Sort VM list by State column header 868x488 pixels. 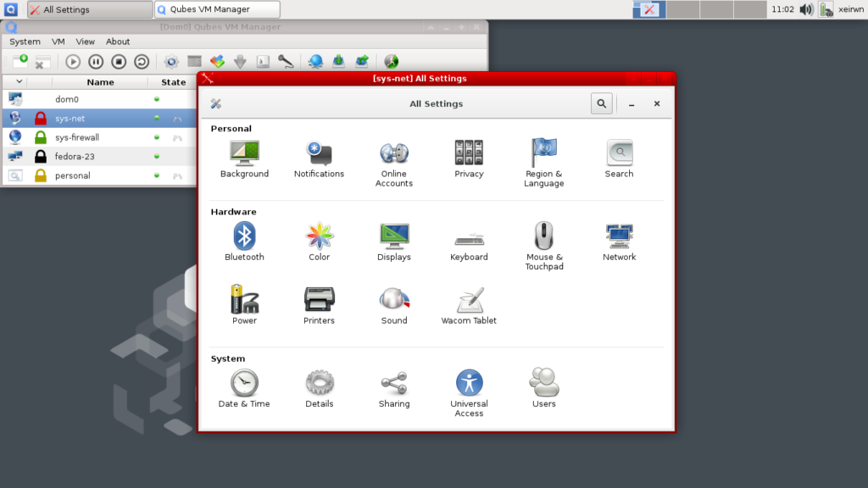[x=173, y=82]
